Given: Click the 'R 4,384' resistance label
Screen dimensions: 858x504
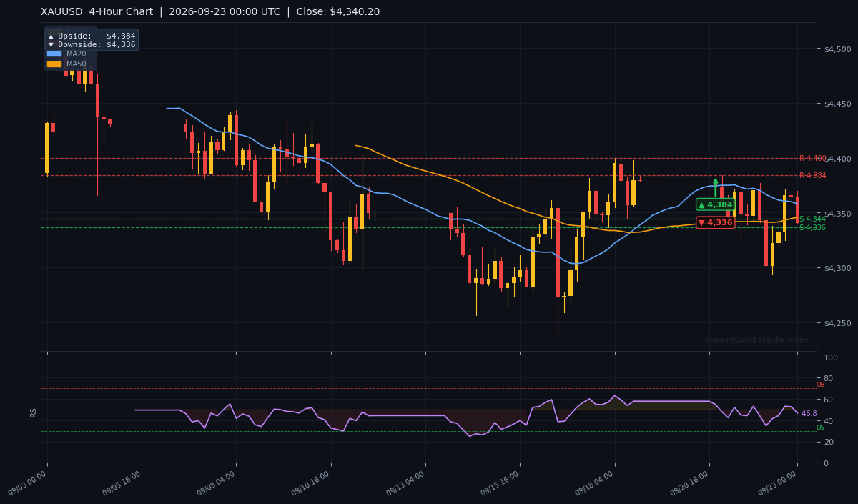Looking at the screenshot, I should click(812, 175).
